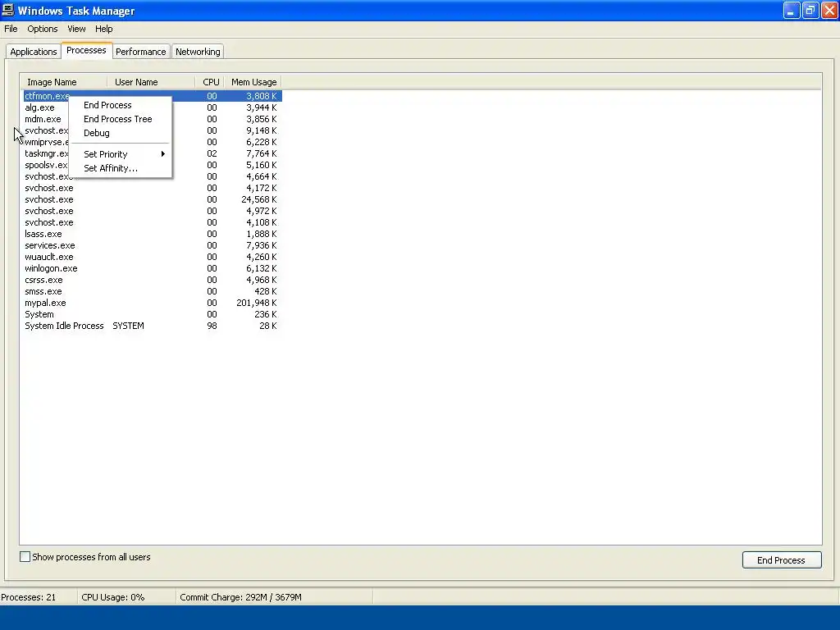Select the smss.exe process
Image resolution: width=840 pixels, height=630 pixels.
pyautogui.click(x=152, y=291)
